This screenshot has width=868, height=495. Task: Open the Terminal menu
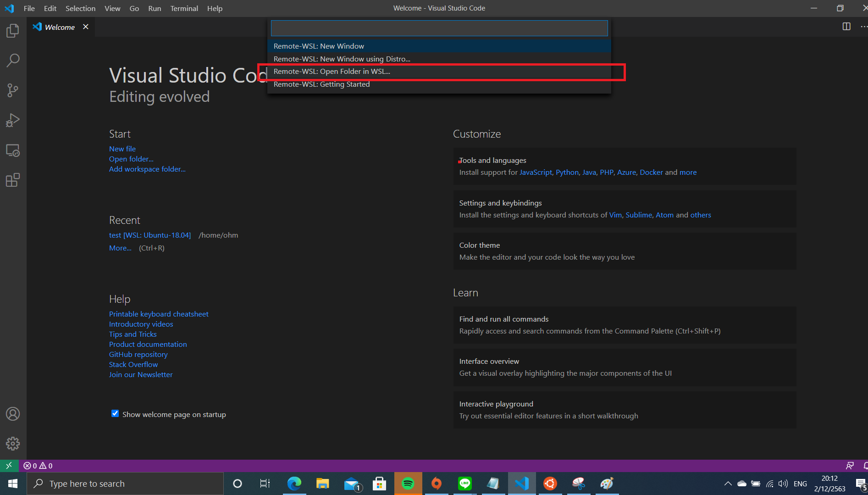click(x=184, y=8)
